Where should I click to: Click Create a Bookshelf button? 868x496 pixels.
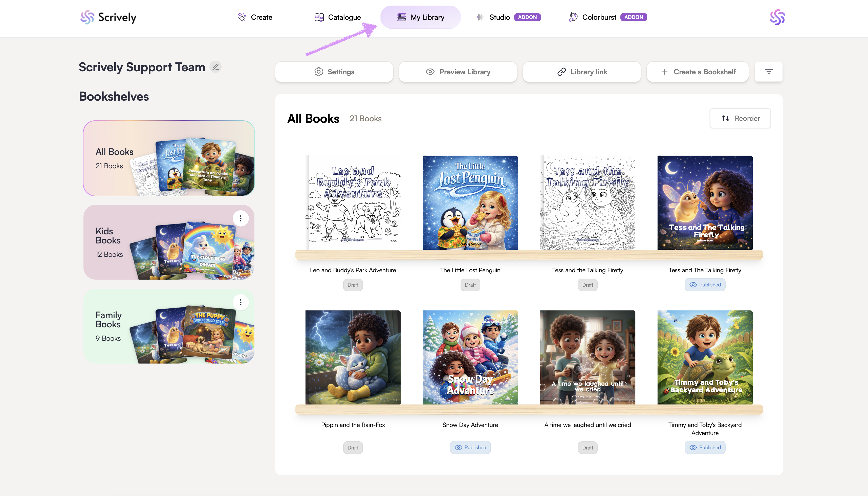click(698, 72)
